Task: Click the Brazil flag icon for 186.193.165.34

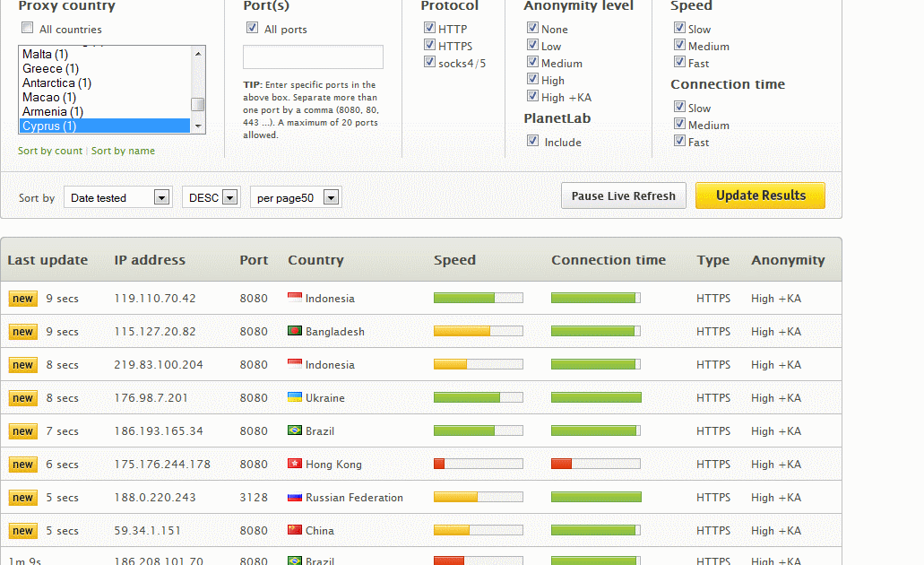Action: point(295,430)
